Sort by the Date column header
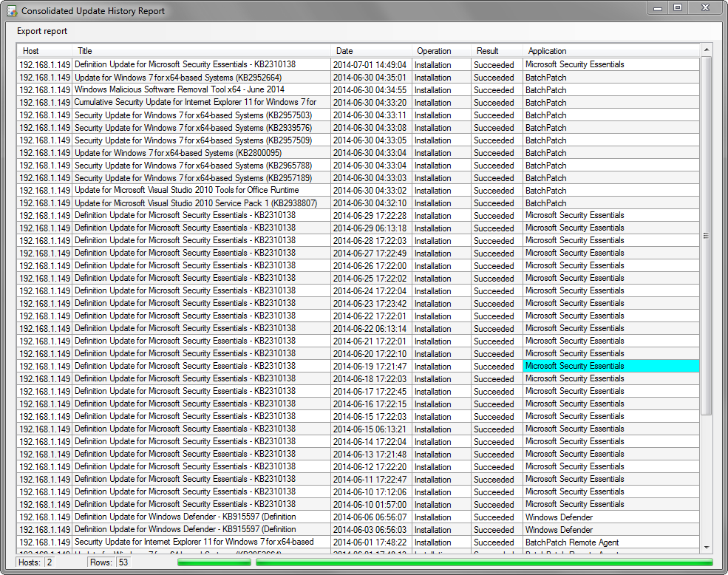Viewport: 728px width, 575px height. click(371, 51)
